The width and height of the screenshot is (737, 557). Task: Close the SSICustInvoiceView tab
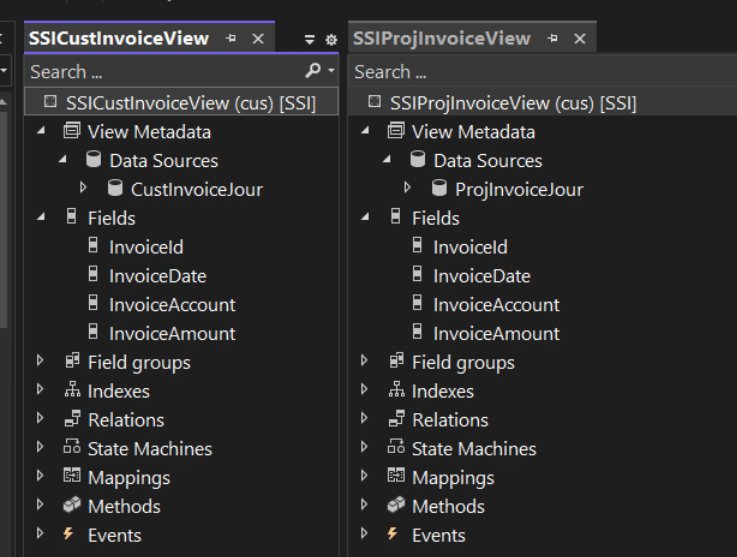pyautogui.click(x=257, y=39)
